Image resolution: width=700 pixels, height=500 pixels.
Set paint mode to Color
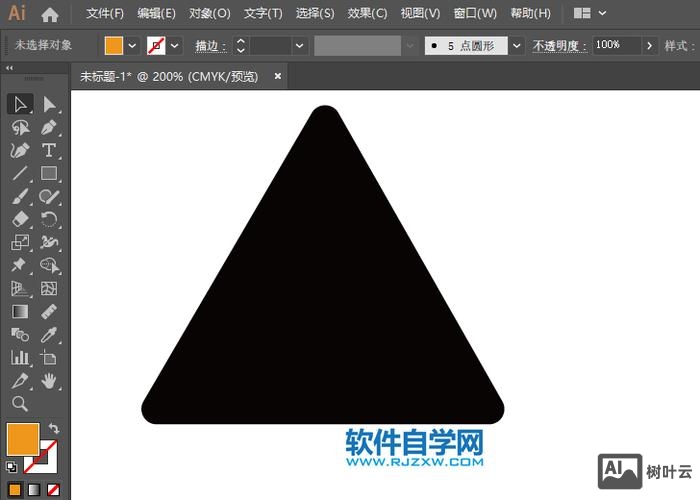coord(15,490)
